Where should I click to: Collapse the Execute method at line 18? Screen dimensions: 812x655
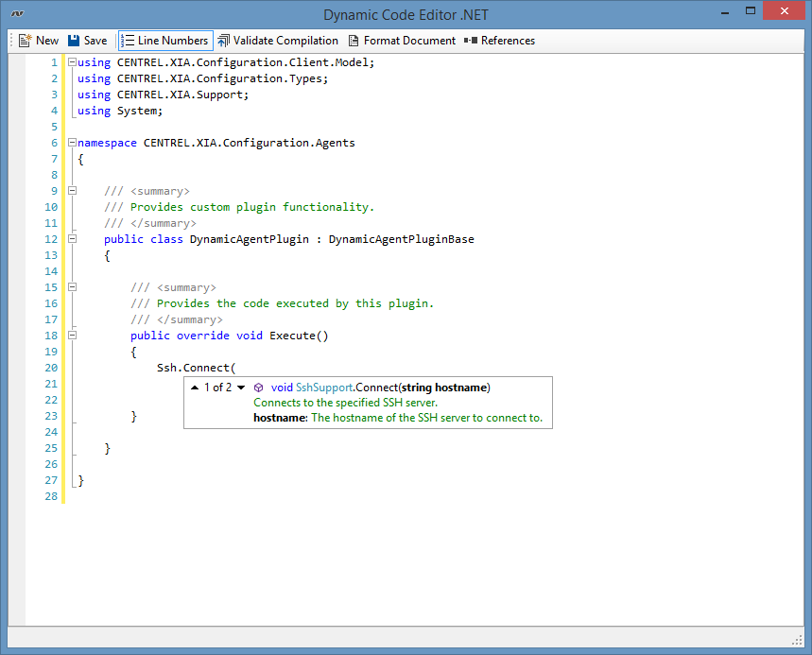coord(73,335)
